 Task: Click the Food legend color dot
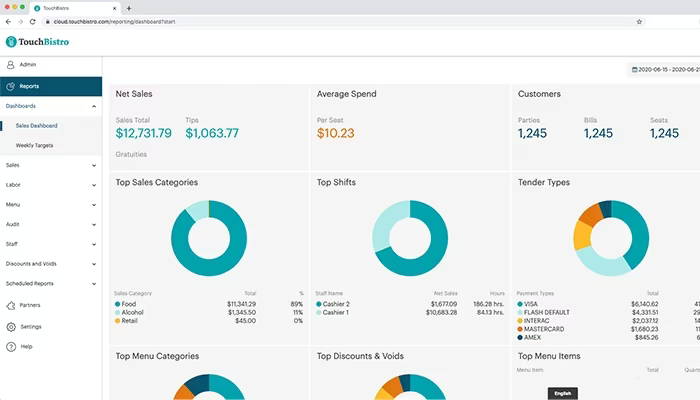tap(117, 304)
